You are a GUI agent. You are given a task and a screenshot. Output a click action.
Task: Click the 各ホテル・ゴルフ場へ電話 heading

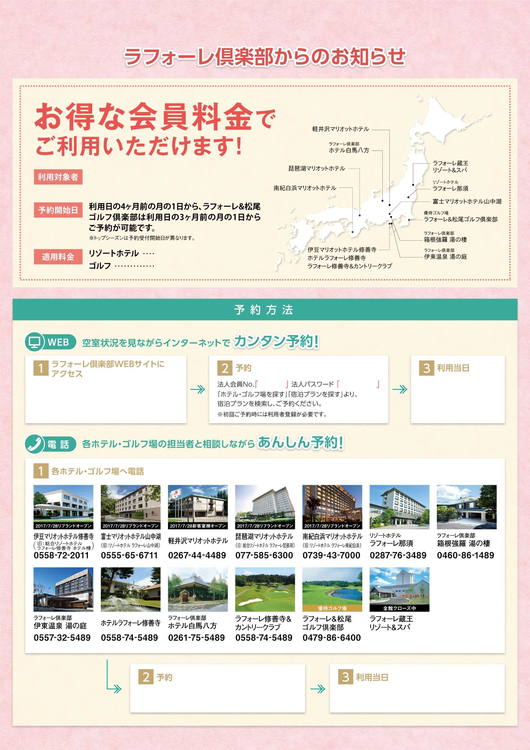click(98, 471)
